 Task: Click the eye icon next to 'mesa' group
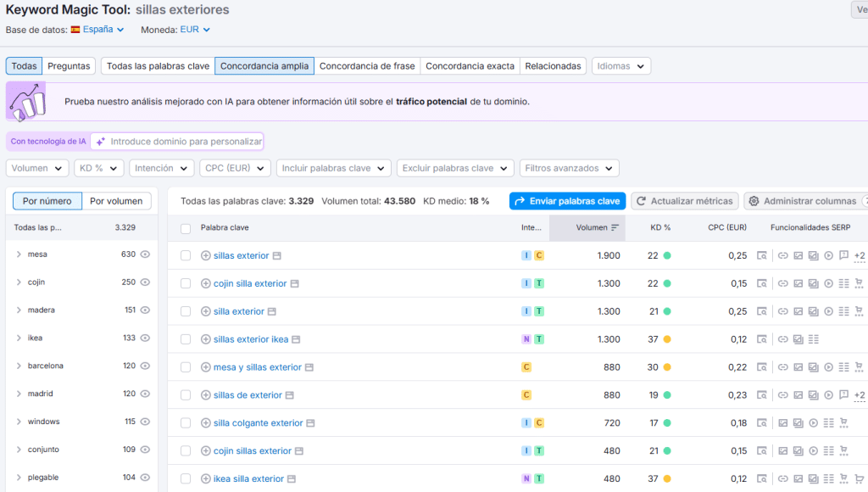[145, 254]
